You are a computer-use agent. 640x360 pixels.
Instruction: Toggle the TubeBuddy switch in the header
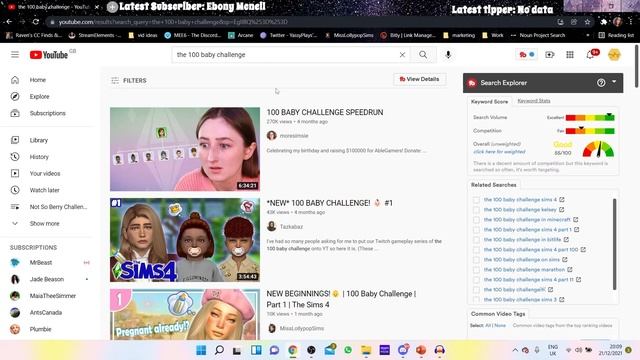526,54
